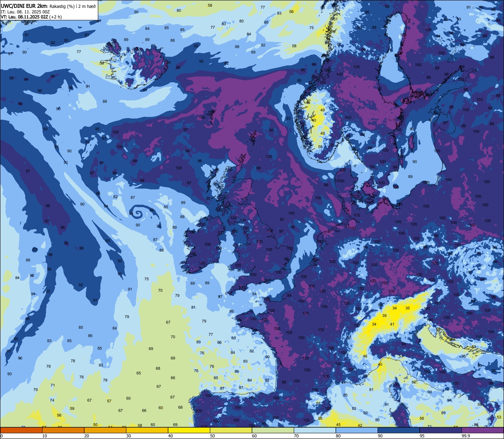504x439 pixels.
Task: Click the initial time line 'IT: Lau. 08. 11. 2025 00Z'
Action: [25, 11]
